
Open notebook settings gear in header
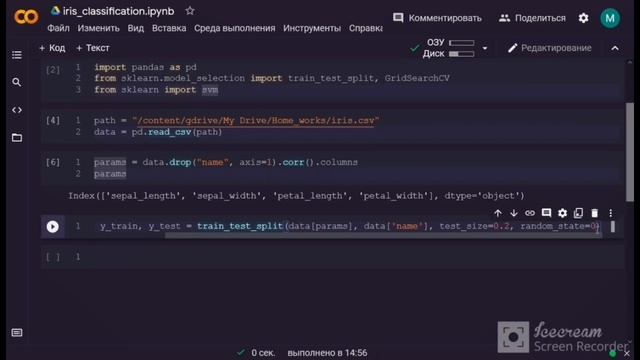point(584,18)
